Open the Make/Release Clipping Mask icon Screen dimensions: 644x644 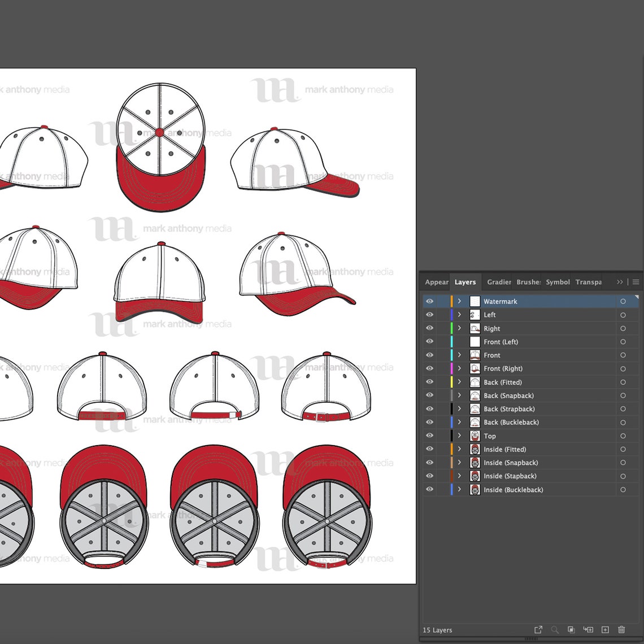coord(571,629)
